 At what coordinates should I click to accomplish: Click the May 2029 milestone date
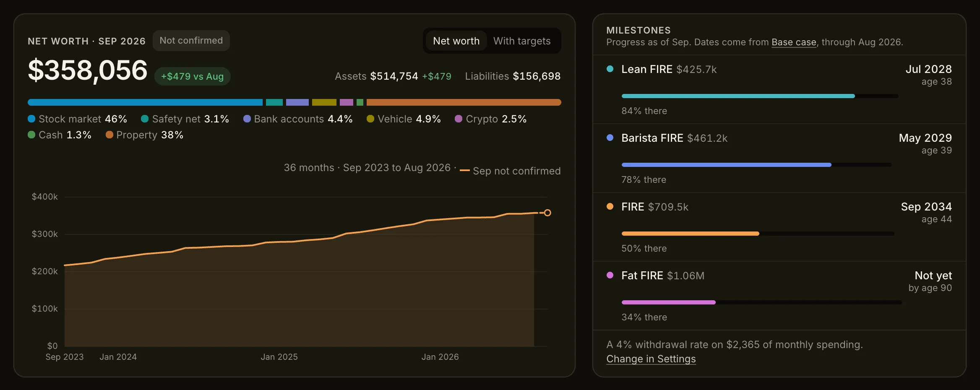925,138
